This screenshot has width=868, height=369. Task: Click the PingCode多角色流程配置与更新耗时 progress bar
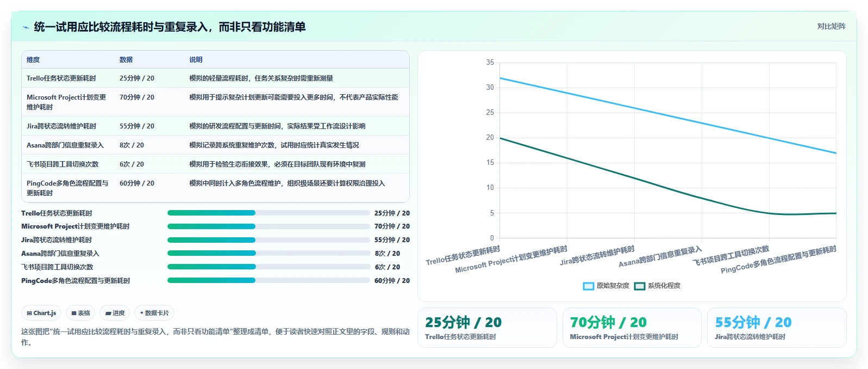pyautogui.click(x=268, y=280)
